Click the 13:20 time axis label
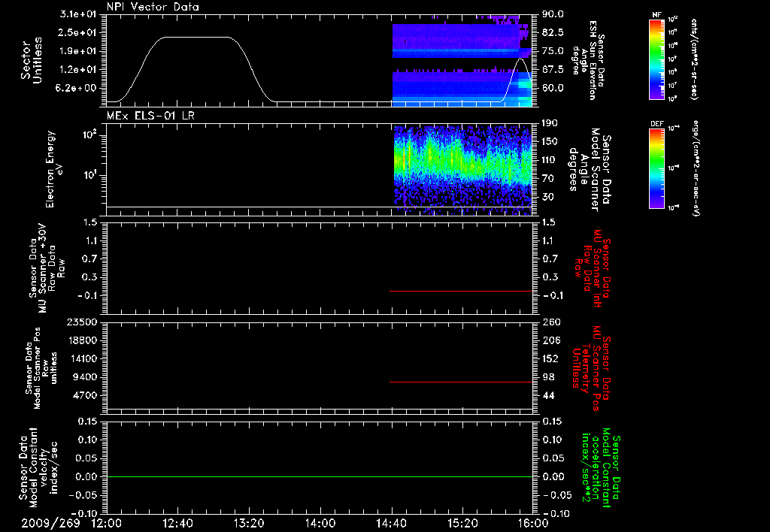Viewport: 770px width, 532px height. click(x=249, y=523)
